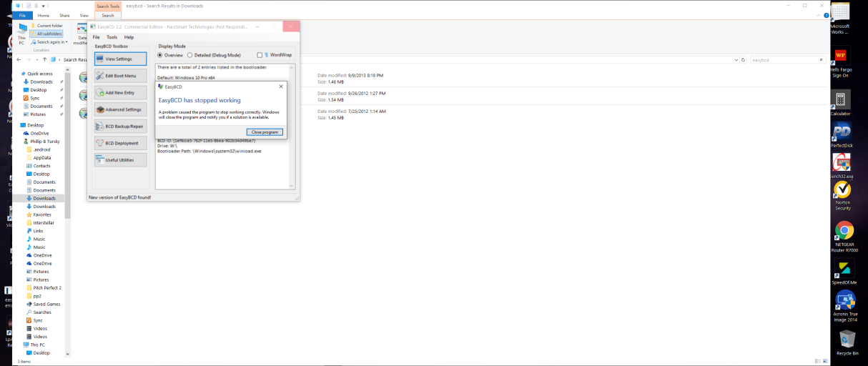Launch Calculator desktop shortcut

pyautogui.click(x=840, y=104)
